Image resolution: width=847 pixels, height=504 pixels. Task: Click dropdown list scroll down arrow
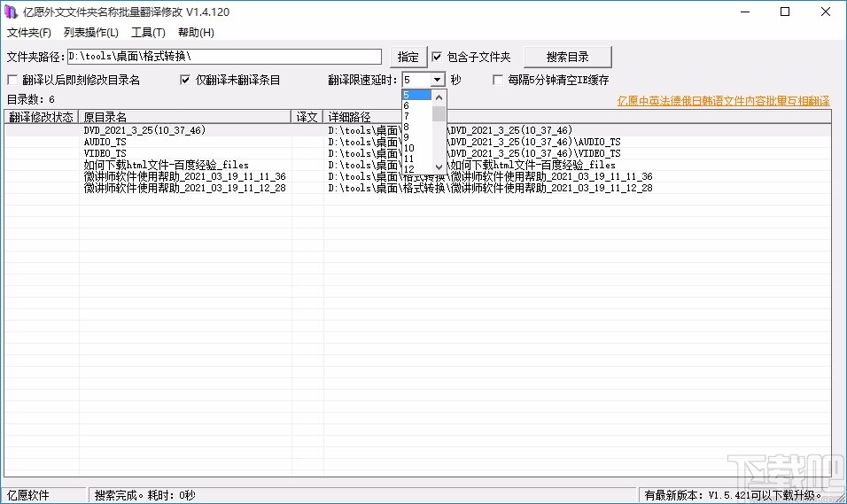coord(439,167)
